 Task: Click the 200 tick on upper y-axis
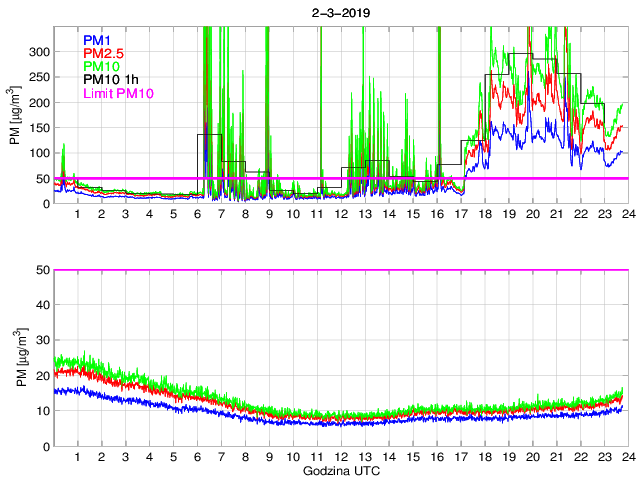pyautogui.click(x=39, y=103)
